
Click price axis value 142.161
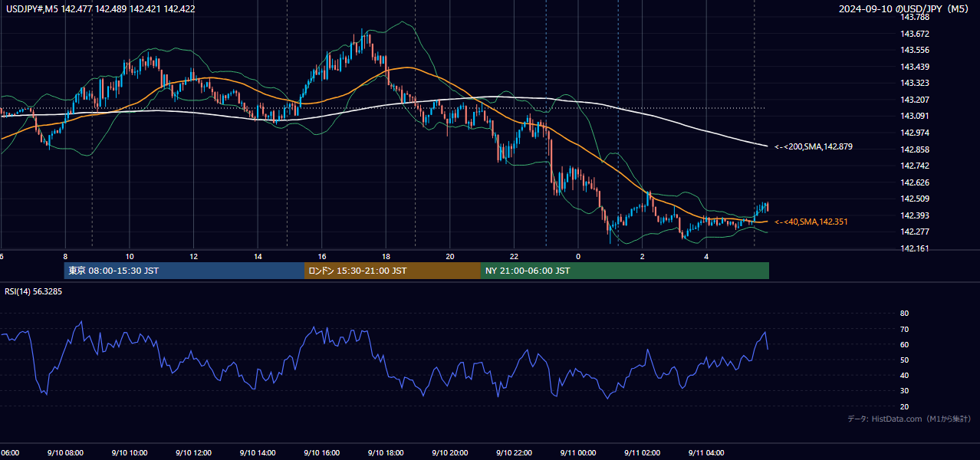[916, 248]
